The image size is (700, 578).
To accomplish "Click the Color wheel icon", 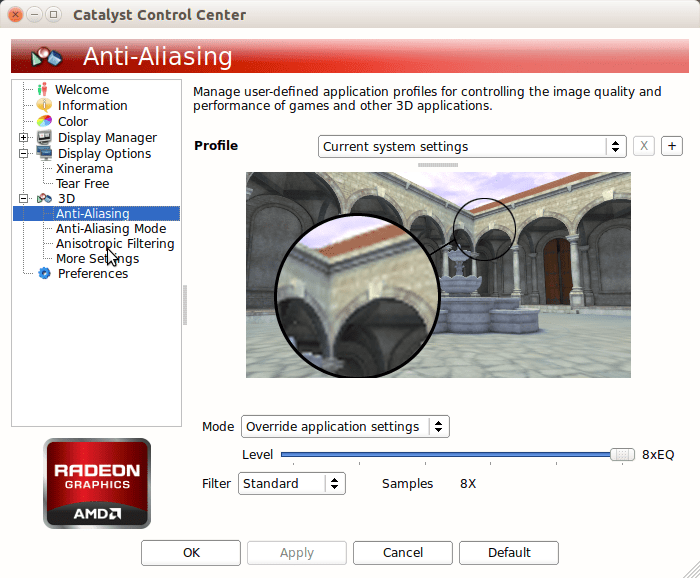I will tap(44, 121).
